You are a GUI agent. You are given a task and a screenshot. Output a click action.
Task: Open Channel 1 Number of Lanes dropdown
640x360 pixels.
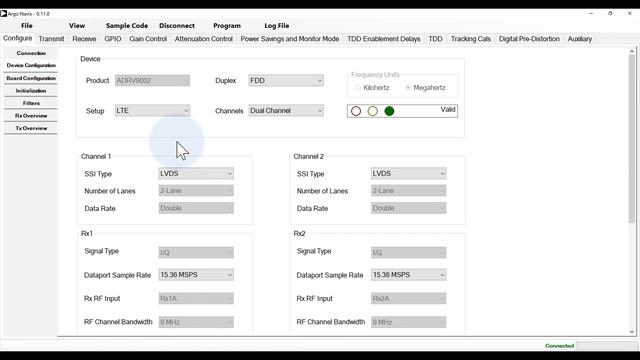pyautogui.click(x=196, y=191)
